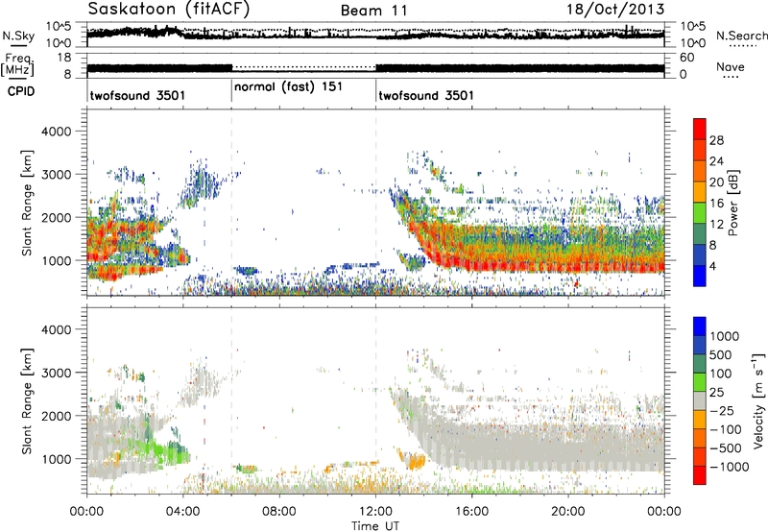Click the '-1000' tick on the Velocity color bar
The height and width of the screenshot is (532, 768).
[x=730, y=467]
